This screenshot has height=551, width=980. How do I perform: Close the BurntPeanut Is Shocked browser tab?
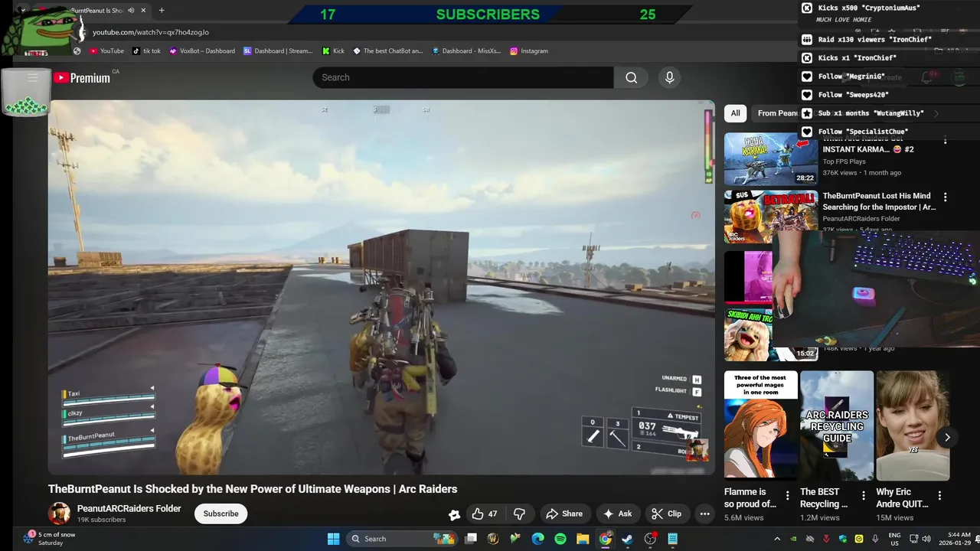143,11
